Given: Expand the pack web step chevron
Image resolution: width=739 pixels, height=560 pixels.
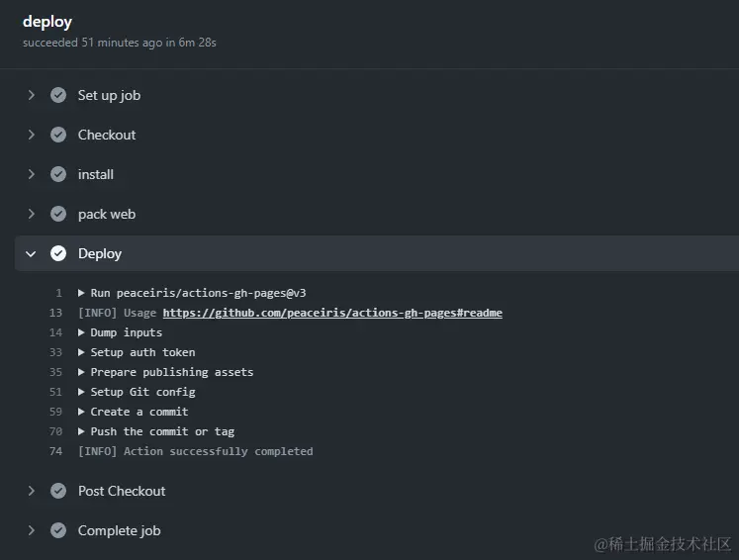Looking at the screenshot, I should pyautogui.click(x=32, y=214).
